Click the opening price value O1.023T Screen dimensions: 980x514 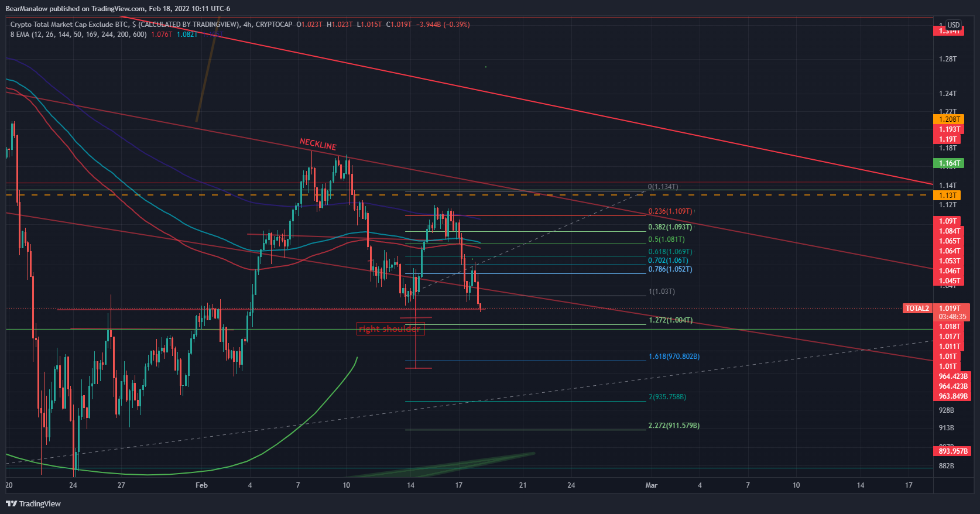pyautogui.click(x=309, y=25)
